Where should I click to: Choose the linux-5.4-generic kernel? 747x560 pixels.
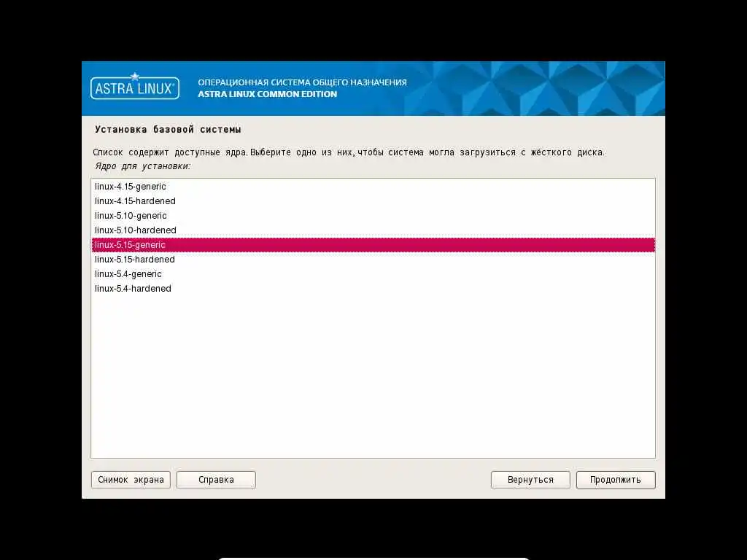(x=373, y=274)
